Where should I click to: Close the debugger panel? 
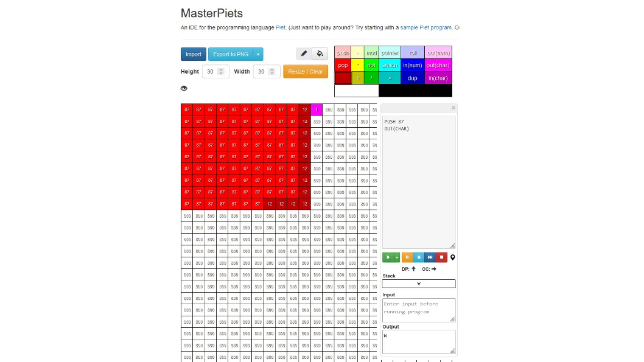[x=453, y=108]
